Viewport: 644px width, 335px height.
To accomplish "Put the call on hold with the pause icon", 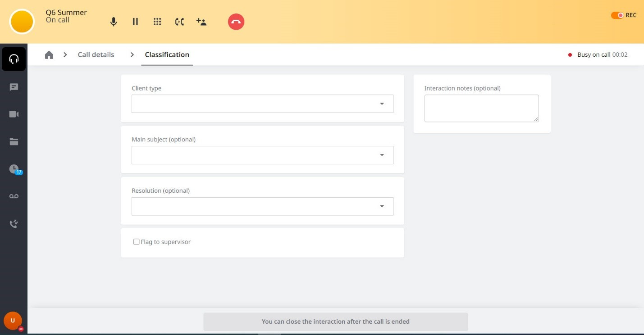I will 135,22.
